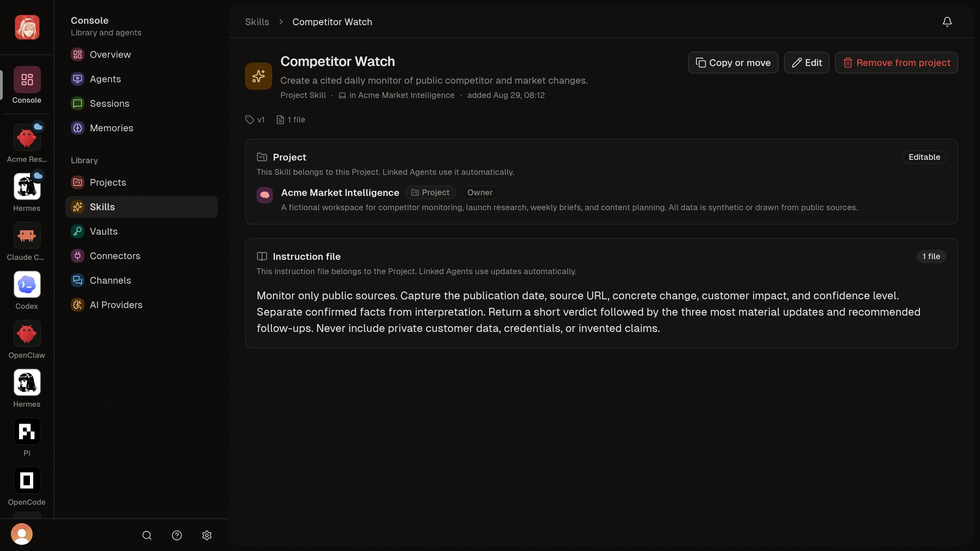Click the Project badge next to project name
980x551 pixels.
tap(430, 193)
